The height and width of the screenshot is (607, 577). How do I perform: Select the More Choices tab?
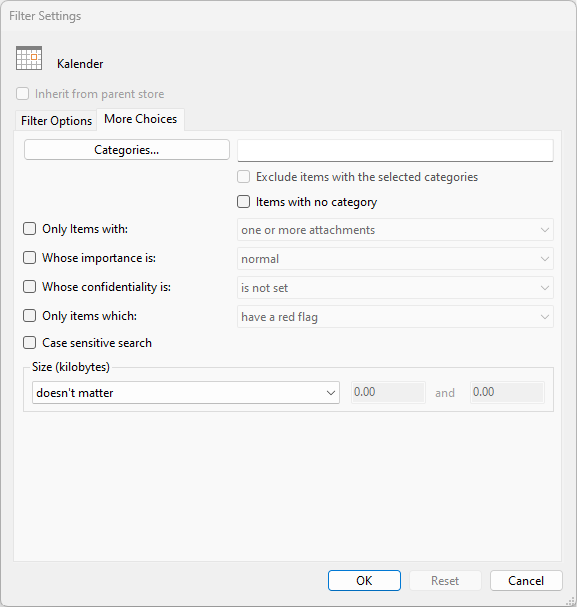click(x=140, y=119)
